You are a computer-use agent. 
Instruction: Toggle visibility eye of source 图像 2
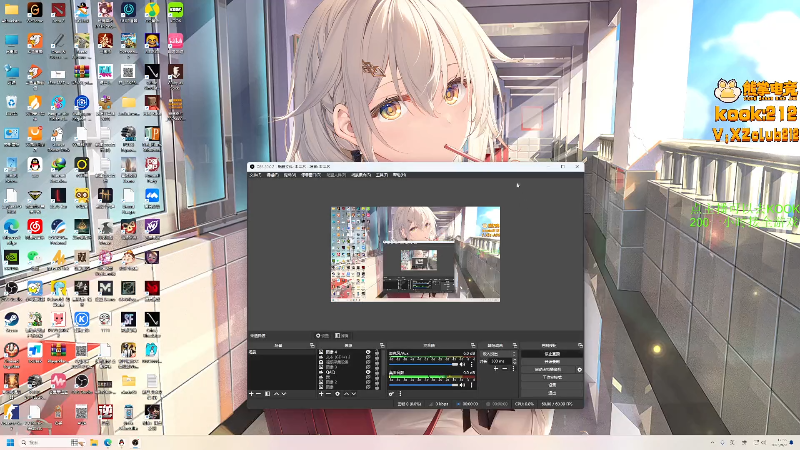click(x=368, y=382)
